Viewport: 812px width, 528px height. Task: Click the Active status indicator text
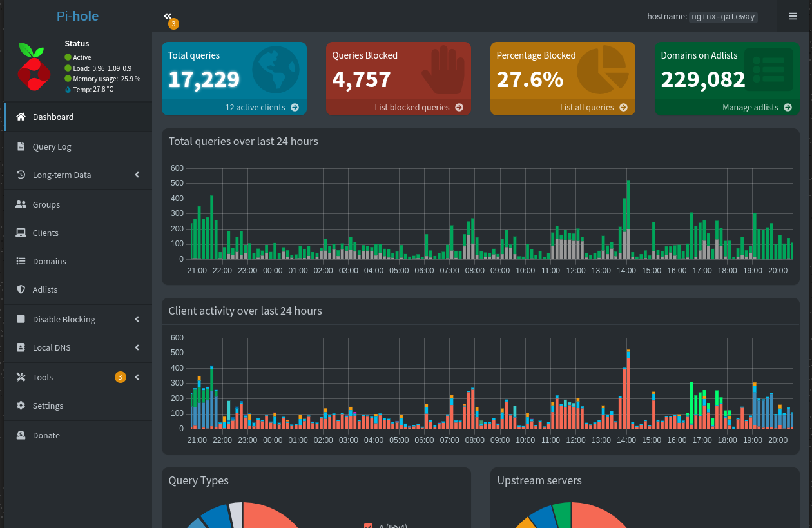click(x=78, y=57)
